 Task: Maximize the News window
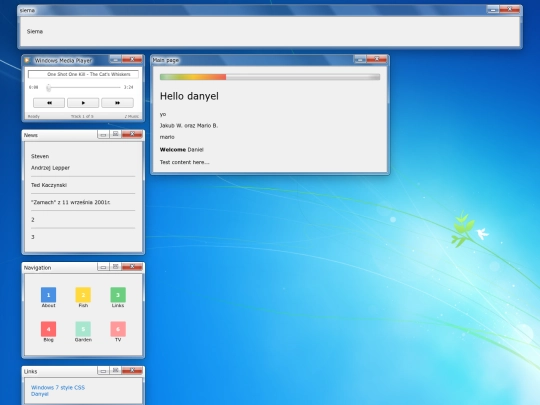pos(115,134)
